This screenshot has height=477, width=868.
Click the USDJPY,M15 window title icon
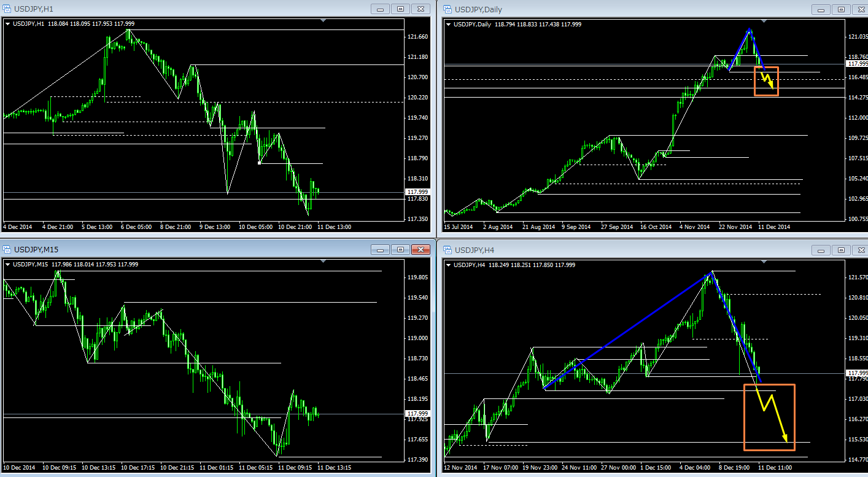[x=7, y=250]
